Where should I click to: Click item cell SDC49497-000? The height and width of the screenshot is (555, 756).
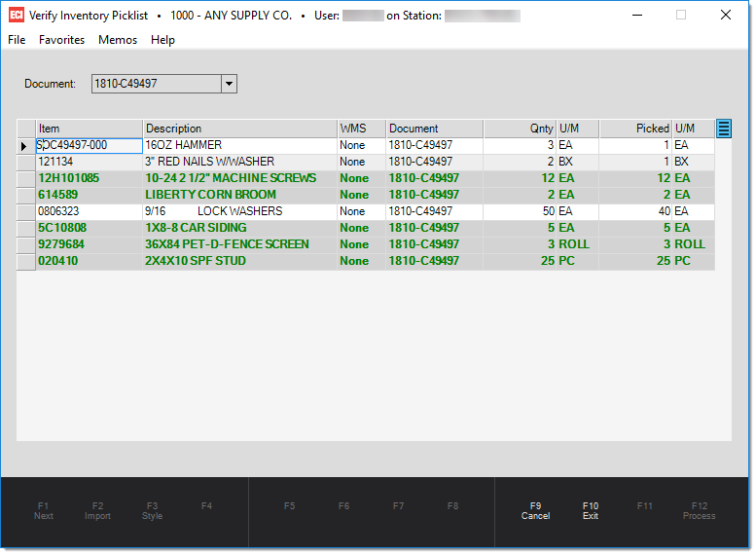tap(90, 145)
